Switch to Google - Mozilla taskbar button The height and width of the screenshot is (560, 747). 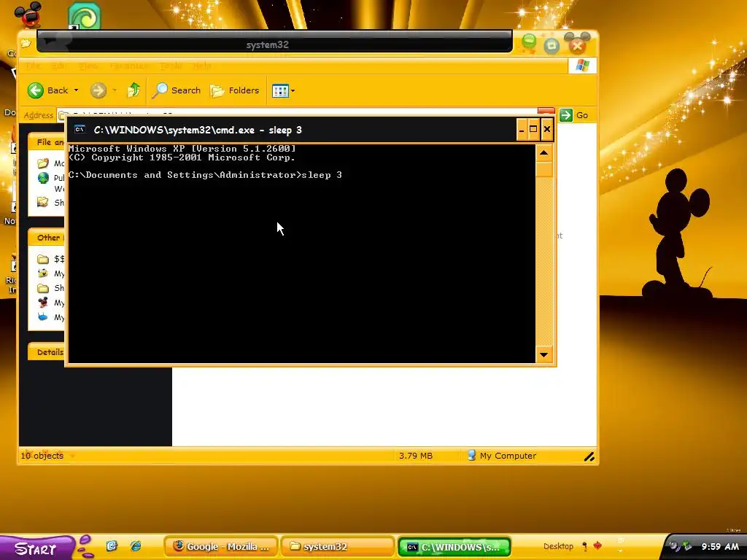(220, 547)
